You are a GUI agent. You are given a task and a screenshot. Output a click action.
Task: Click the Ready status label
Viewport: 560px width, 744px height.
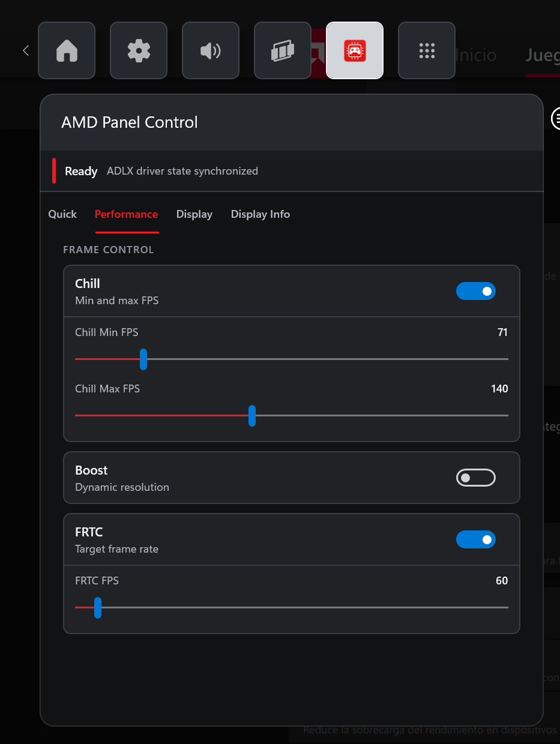(x=81, y=171)
